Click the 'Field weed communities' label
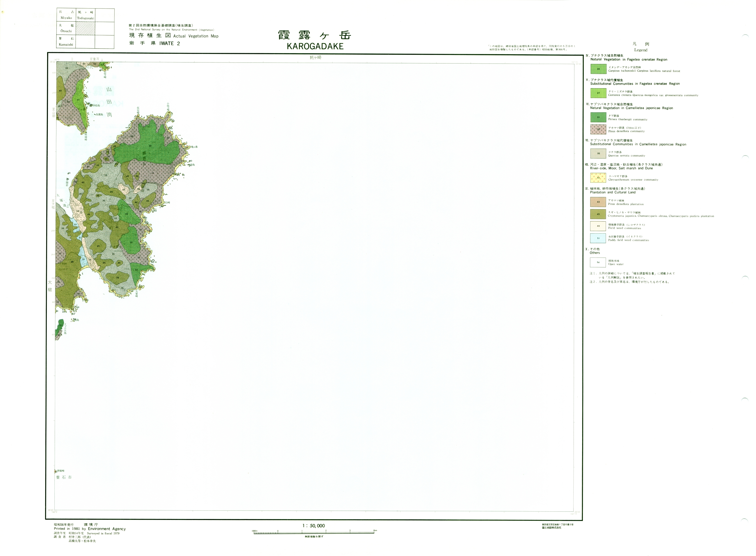Image resolution: width=756 pixels, height=556 pixels. pos(624,228)
